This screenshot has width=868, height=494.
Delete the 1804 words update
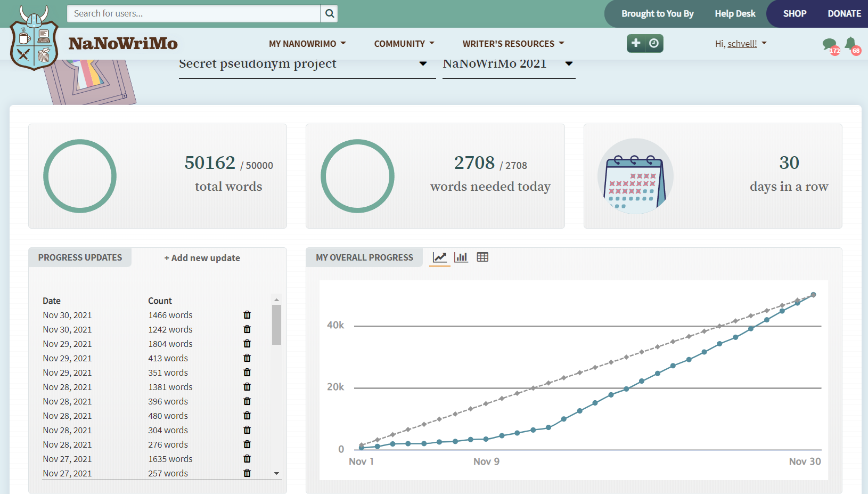click(x=247, y=344)
